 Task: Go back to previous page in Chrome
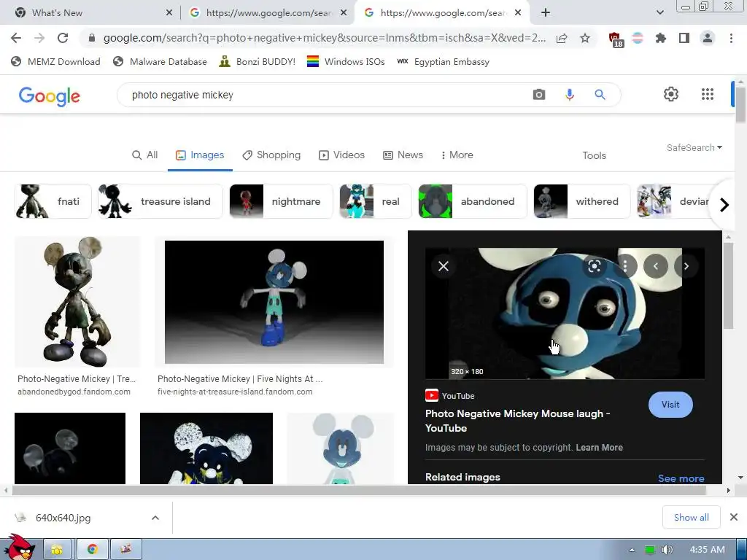pyautogui.click(x=16, y=38)
